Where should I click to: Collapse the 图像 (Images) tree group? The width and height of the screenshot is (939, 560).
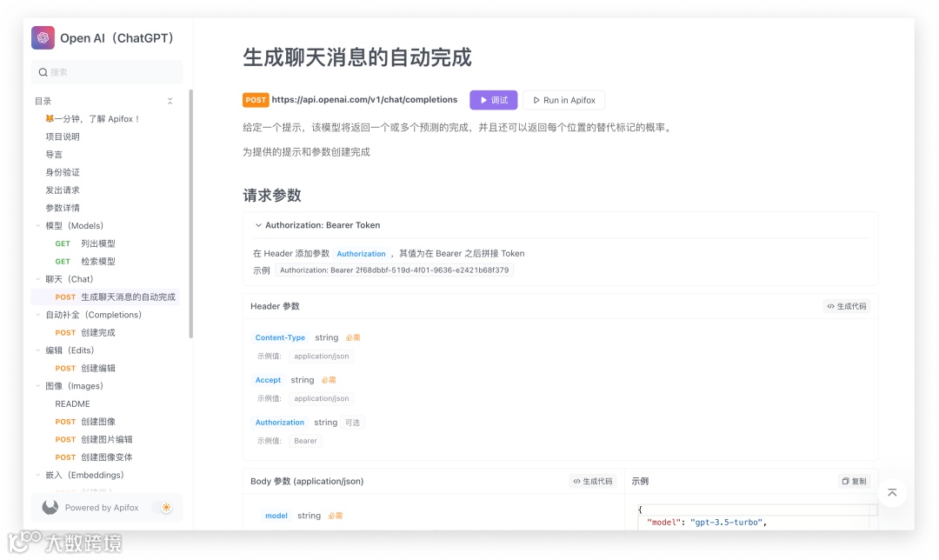38,386
